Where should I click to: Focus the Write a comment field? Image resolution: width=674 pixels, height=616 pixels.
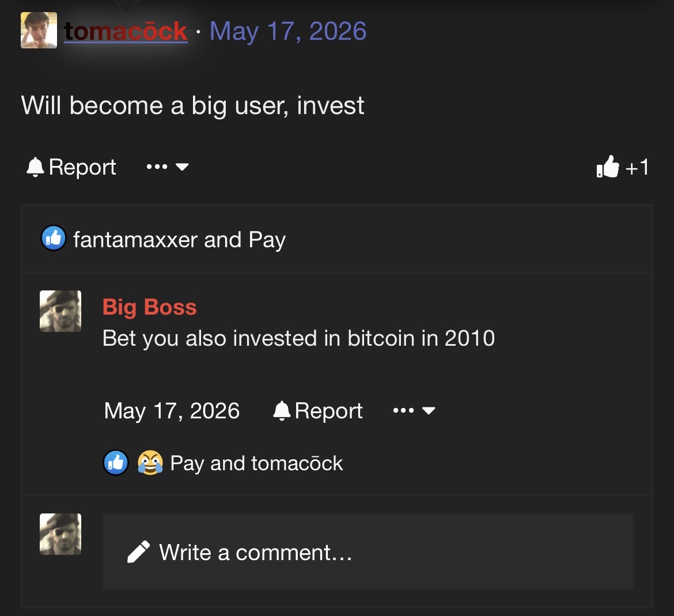368,551
